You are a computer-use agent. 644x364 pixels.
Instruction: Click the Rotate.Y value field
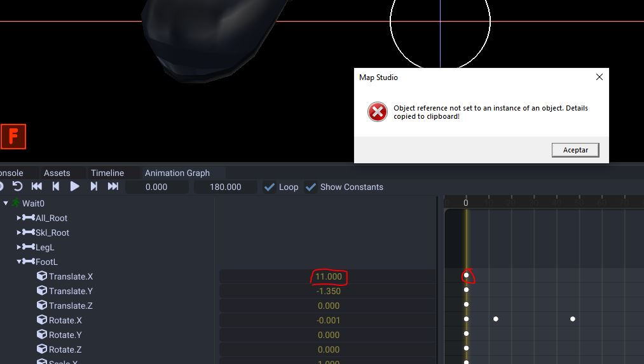pyautogui.click(x=328, y=335)
